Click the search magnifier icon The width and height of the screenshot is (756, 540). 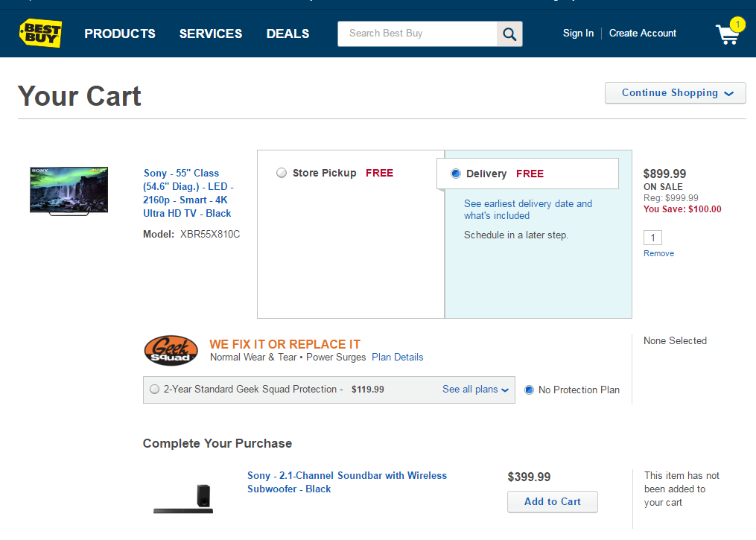[509, 34]
